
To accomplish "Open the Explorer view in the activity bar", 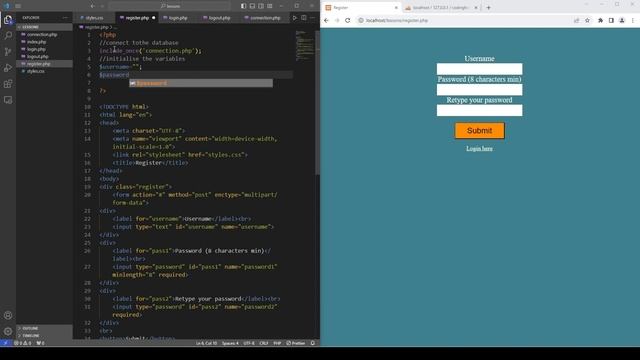I will point(8,19).
